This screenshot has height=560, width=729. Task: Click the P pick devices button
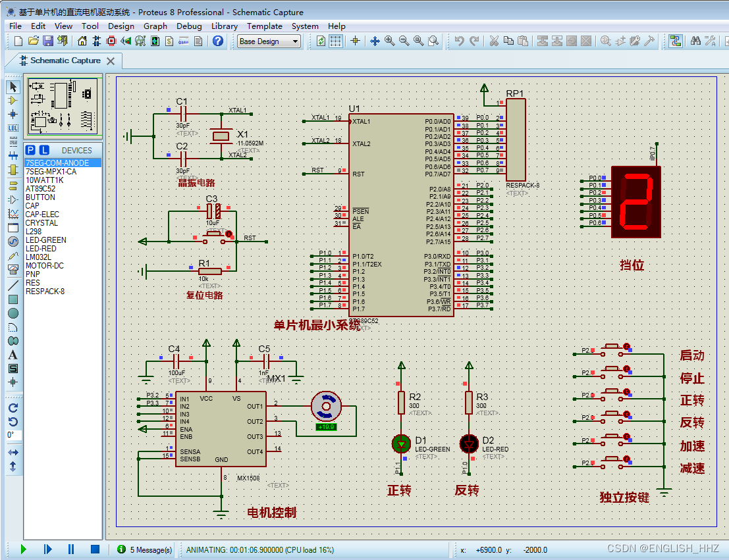[30, 150]
